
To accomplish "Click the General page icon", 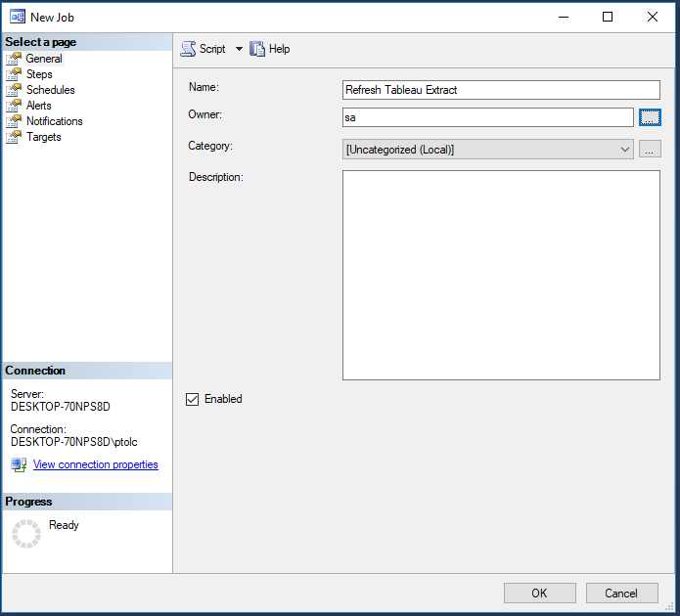I will coord(14,59).
